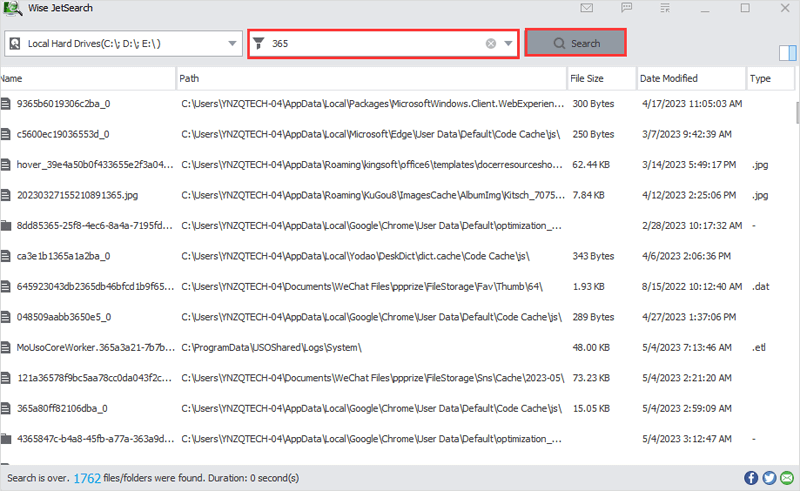Screen dimensions: 800x491
Task: Click the Search button
Action: pos(576,43)
